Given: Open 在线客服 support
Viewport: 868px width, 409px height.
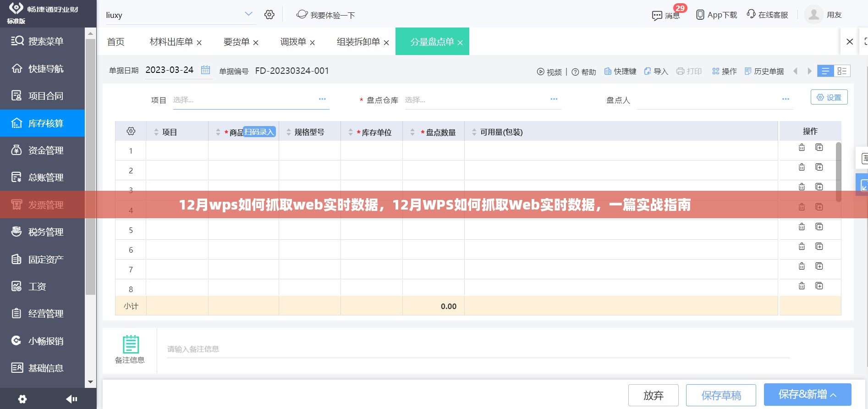Looking at the screenshot, I should (768, 15).
